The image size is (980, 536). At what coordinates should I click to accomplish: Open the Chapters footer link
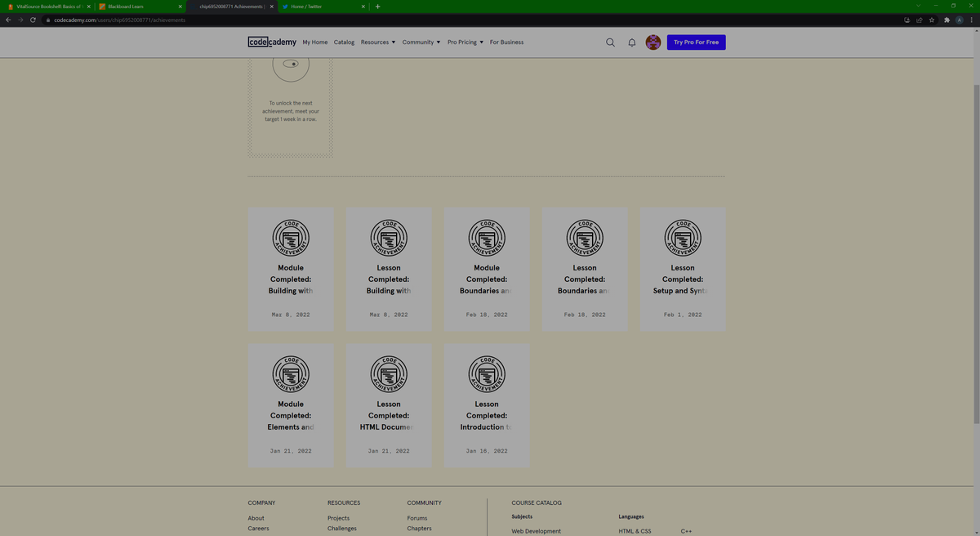(418, 529)
